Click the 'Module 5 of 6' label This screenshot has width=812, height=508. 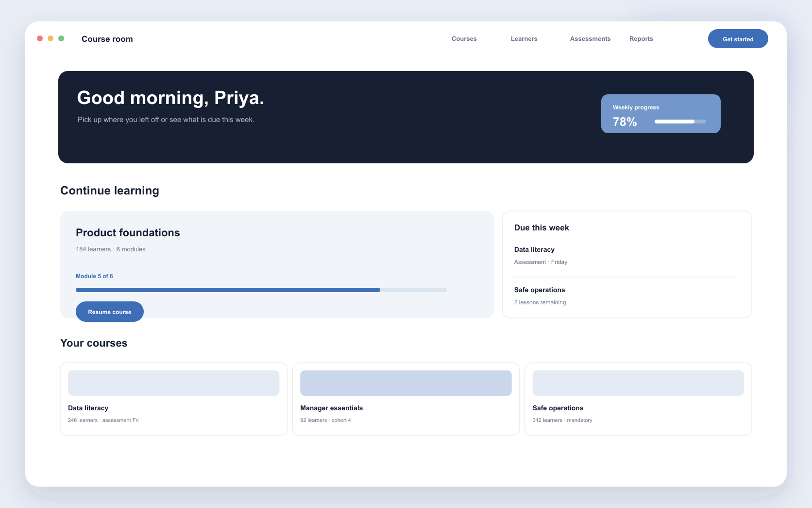[94, 276]
